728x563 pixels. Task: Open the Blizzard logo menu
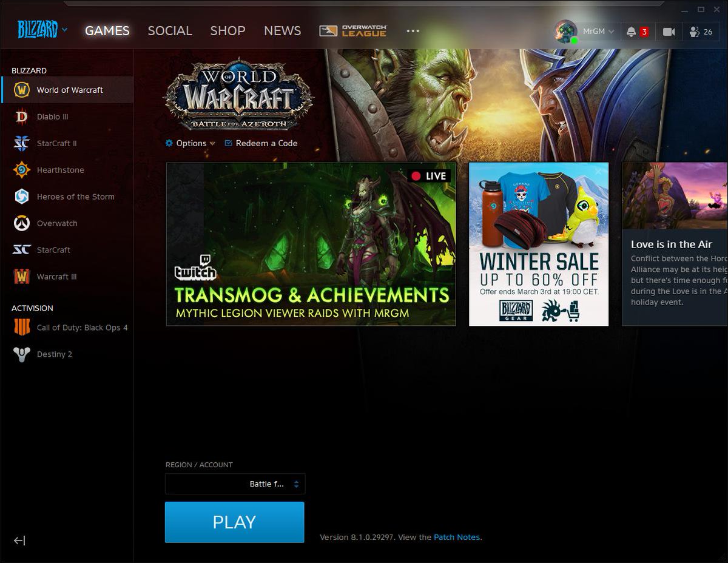click(42, 30)
